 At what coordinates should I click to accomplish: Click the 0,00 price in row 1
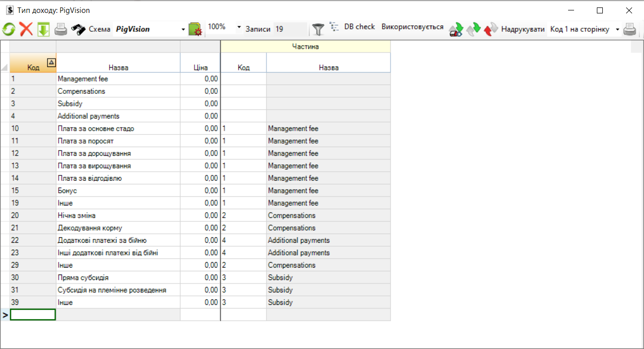click(x=200, y=79)
